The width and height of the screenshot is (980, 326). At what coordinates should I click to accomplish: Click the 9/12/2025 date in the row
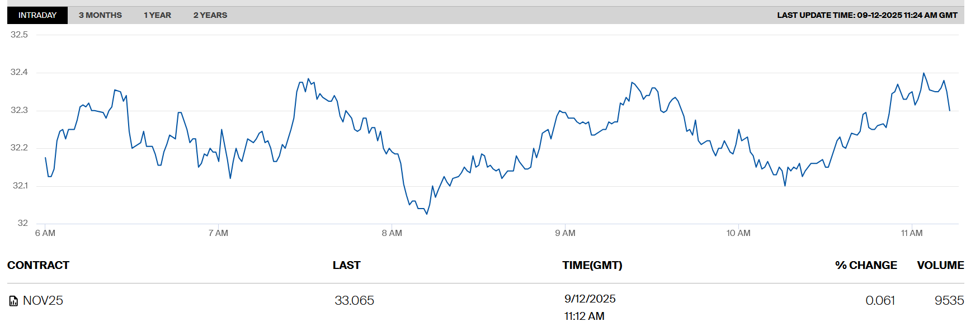coord(590,299)
